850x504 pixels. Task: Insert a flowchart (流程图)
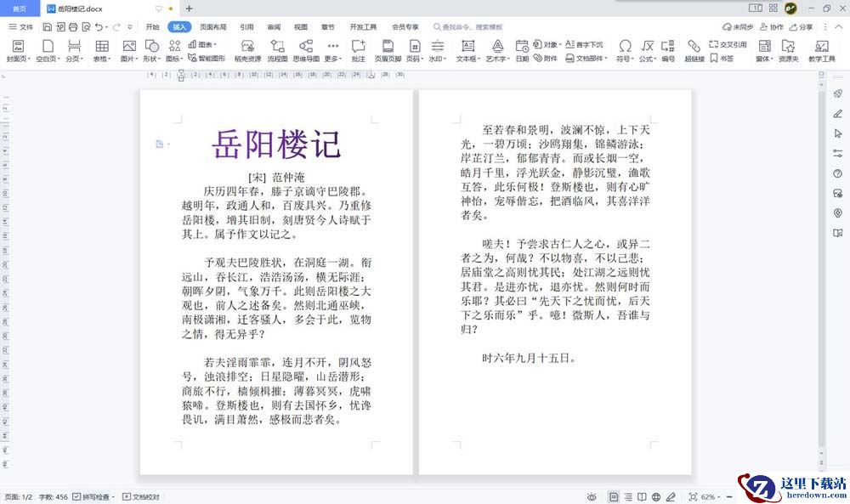point(278,51)
